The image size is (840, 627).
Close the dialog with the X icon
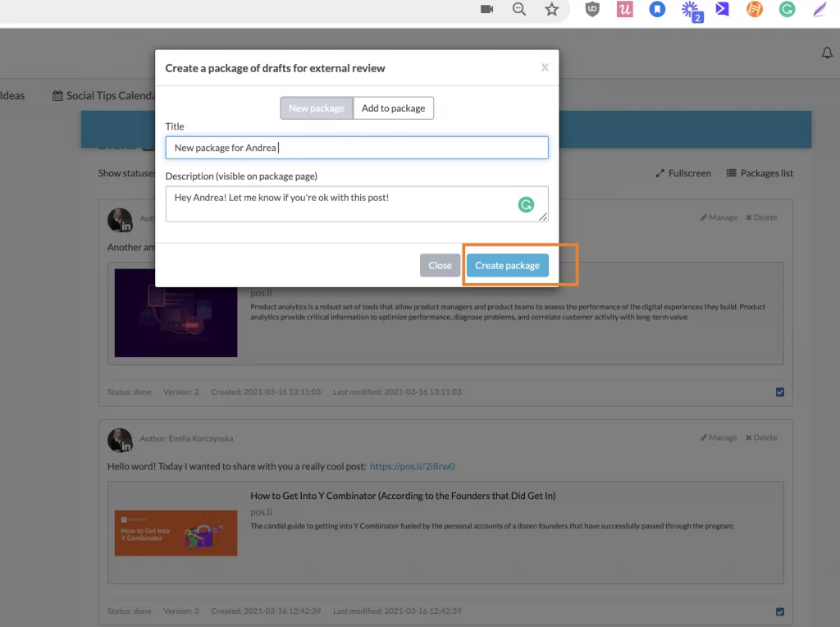click(545, 67)
